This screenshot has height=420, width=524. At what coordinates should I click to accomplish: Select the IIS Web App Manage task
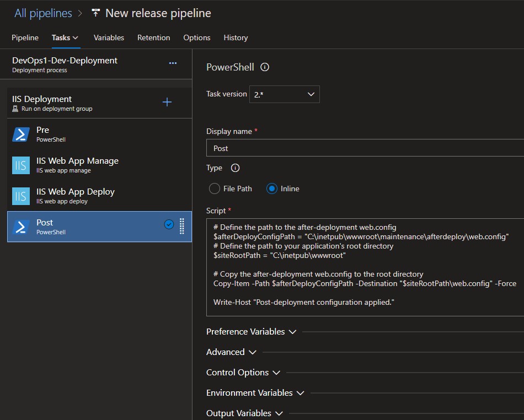pos(99,165)
